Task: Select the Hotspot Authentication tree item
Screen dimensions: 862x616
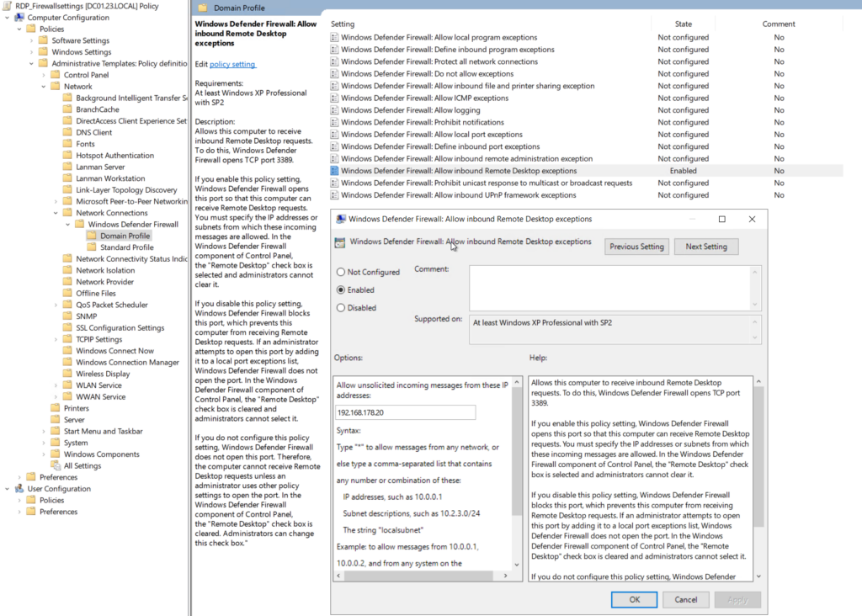Action: pyautogui.click(x=114, y=156)
